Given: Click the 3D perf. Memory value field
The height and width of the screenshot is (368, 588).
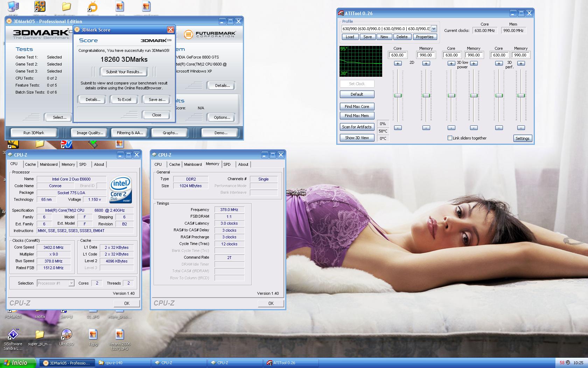Looking at the screenshot, I should click(x=520, y=55).
